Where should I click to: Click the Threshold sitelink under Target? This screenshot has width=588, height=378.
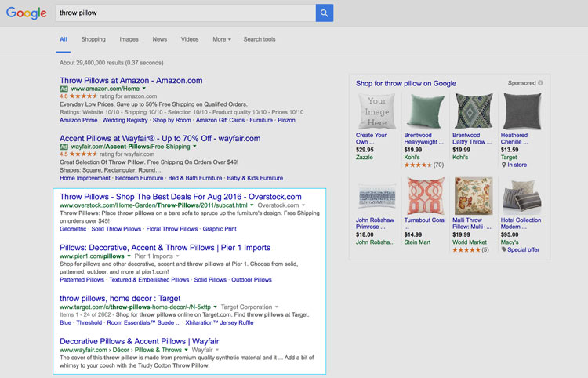coord(89,323)
